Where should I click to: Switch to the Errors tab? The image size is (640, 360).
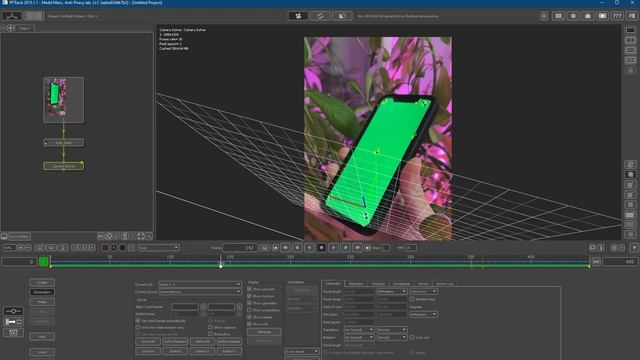(x=423, y=284)
